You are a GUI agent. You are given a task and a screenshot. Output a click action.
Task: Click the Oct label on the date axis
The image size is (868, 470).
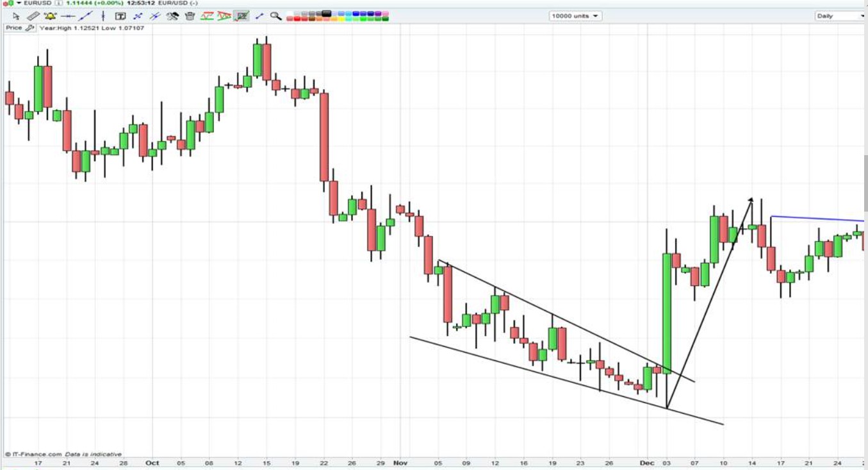152,463
